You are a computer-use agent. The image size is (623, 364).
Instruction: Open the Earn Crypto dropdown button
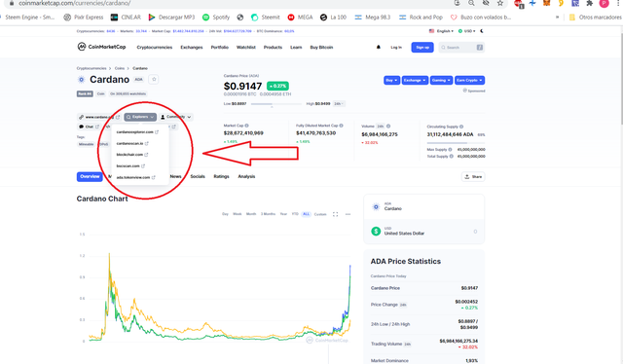pos(469,80)
